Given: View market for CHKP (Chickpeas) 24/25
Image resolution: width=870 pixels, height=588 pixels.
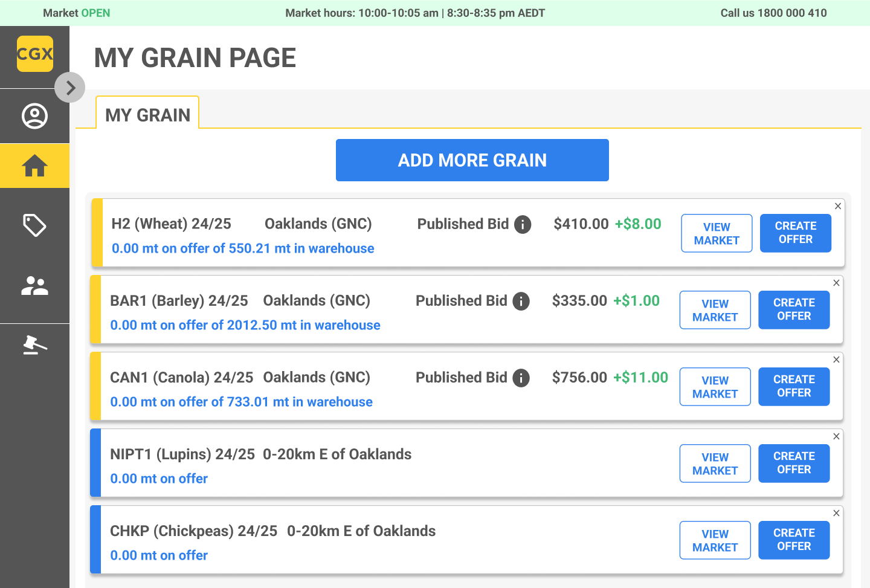Looking at the screenshot, I should click(715, 540).
